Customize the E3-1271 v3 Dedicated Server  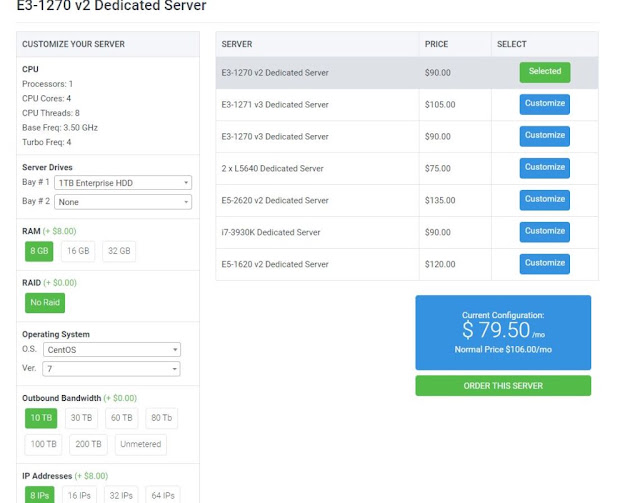coord(544,104)
